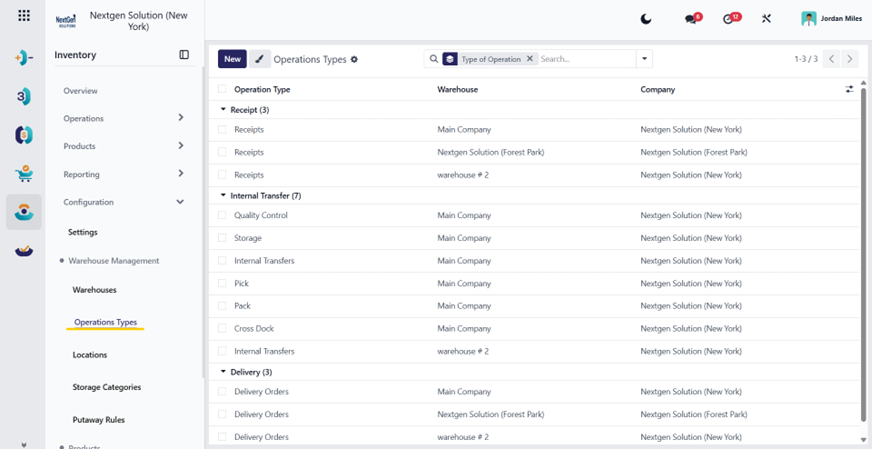Image resolution: width=872 pixels, height=449 pixels.
Task: Tick the select-all header checkbox
Action: click(x=222, y=89)
